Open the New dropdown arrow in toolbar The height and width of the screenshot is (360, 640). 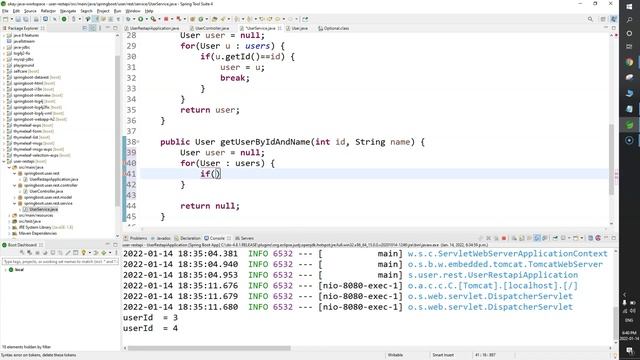pyautogui.click(x=11, y=19)
